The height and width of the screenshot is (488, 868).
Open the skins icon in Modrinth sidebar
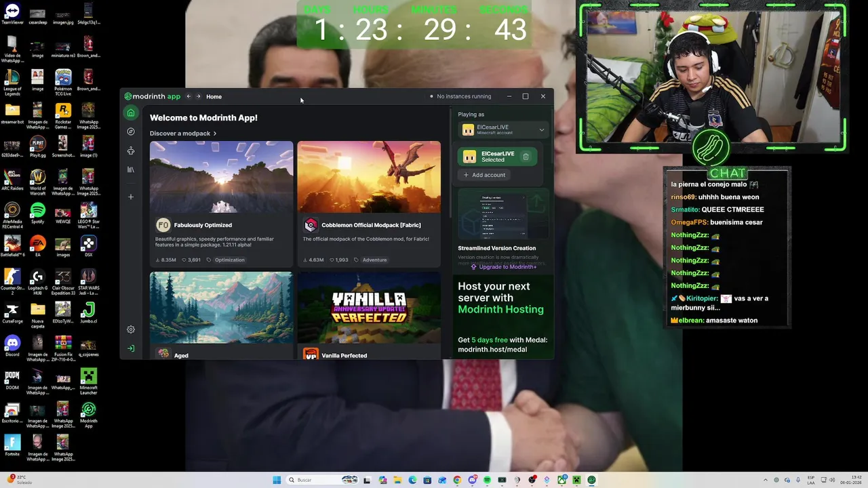click(131, 150)
